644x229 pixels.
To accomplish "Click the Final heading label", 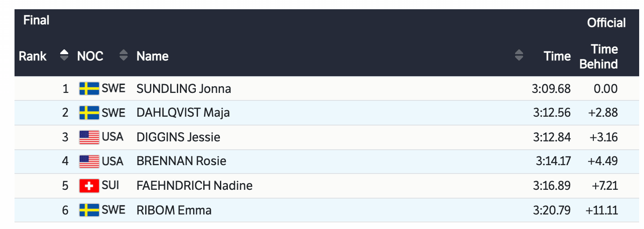I will coord(36,20).
